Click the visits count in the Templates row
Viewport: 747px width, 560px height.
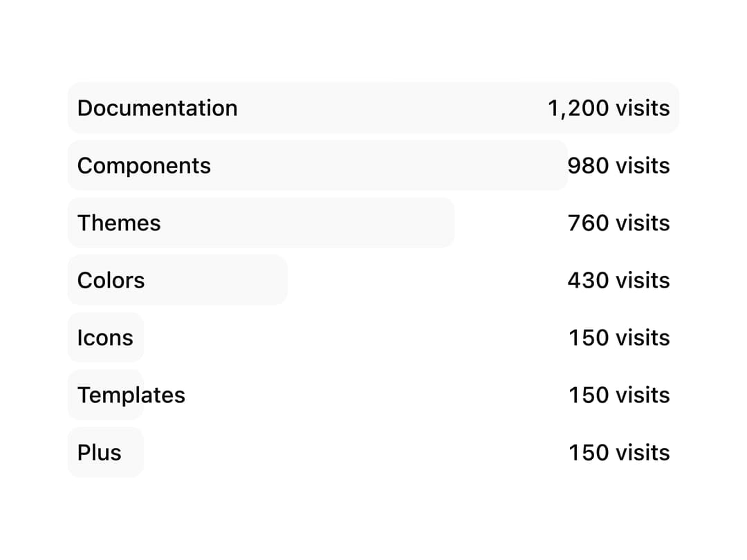tap(619, 395)
